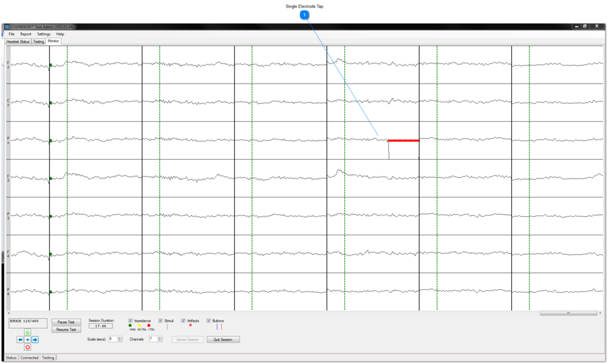Click the Pause Test button
Image resolution: width=608 pixels, height=364 pixels.
click(66, 322)
